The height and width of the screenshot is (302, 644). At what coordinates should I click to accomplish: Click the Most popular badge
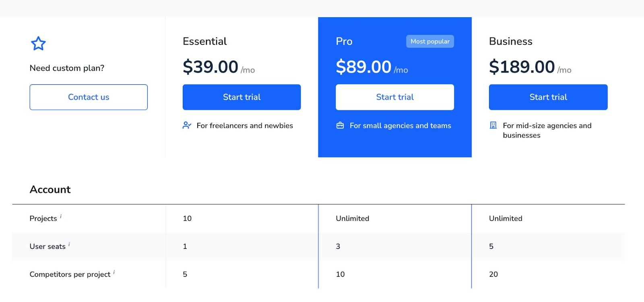[x=430, y=41]
